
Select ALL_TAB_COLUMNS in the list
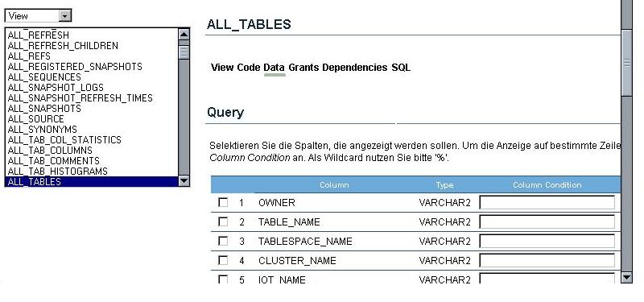point(50,151)
